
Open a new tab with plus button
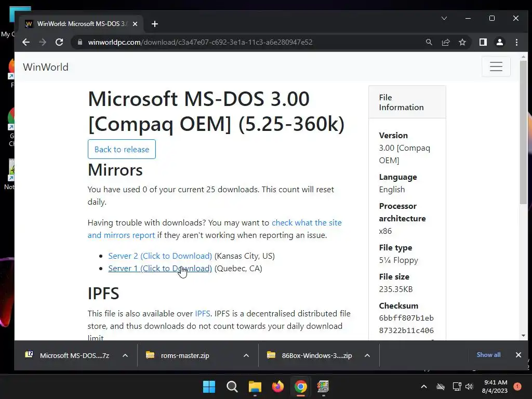155,24
